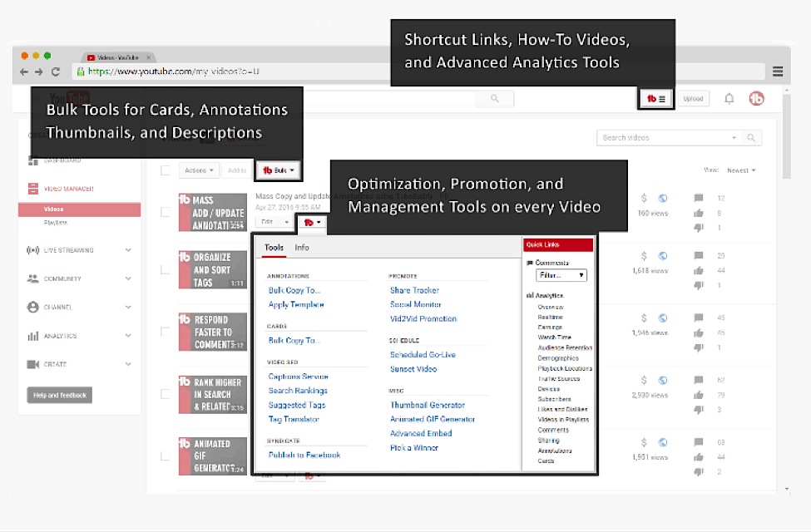Click Pick a Winner link

(413, 448)
